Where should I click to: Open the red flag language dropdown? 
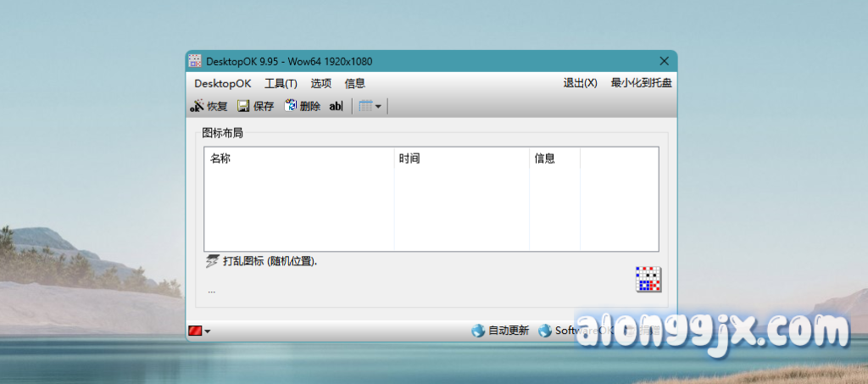[199, 331]
